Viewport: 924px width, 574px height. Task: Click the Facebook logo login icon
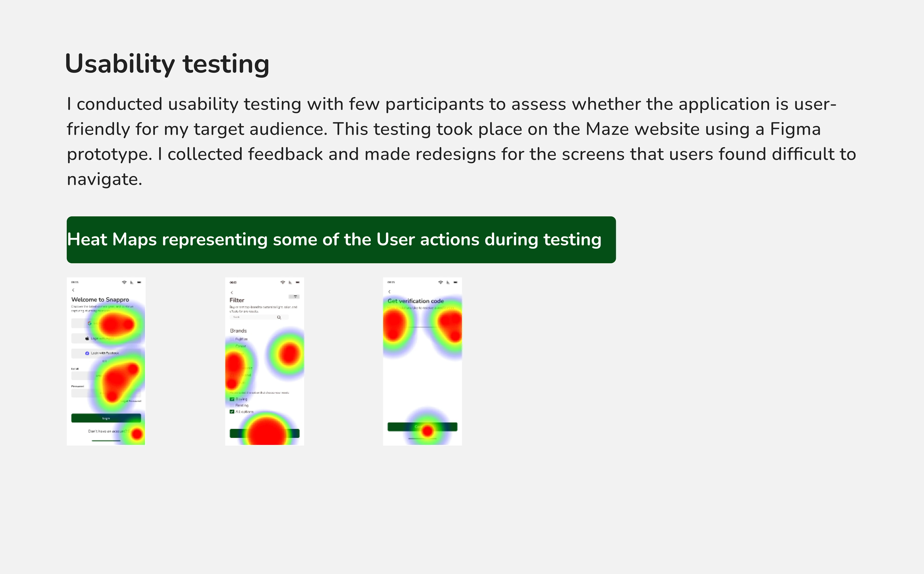[87, 353]
